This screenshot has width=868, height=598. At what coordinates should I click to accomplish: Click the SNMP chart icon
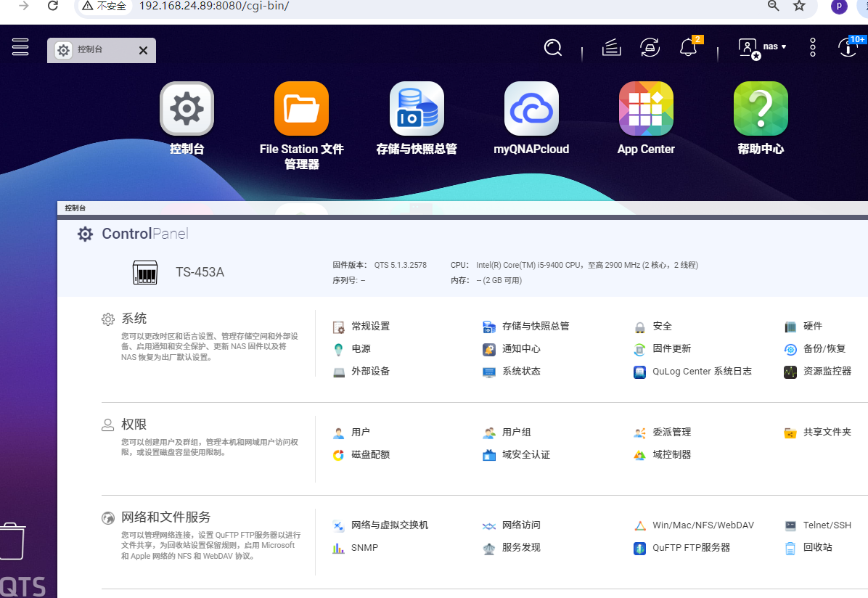339,548
